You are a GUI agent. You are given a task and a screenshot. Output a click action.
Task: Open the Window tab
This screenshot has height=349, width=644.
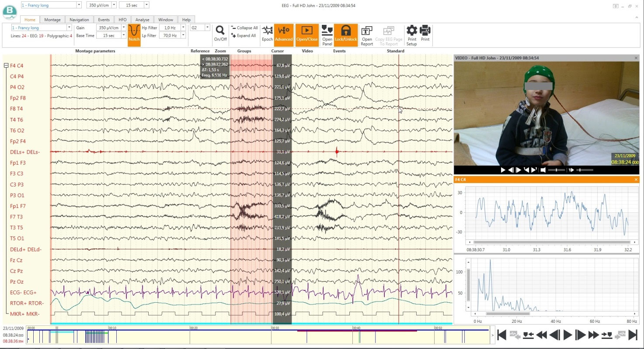click(x=166, y=20)
